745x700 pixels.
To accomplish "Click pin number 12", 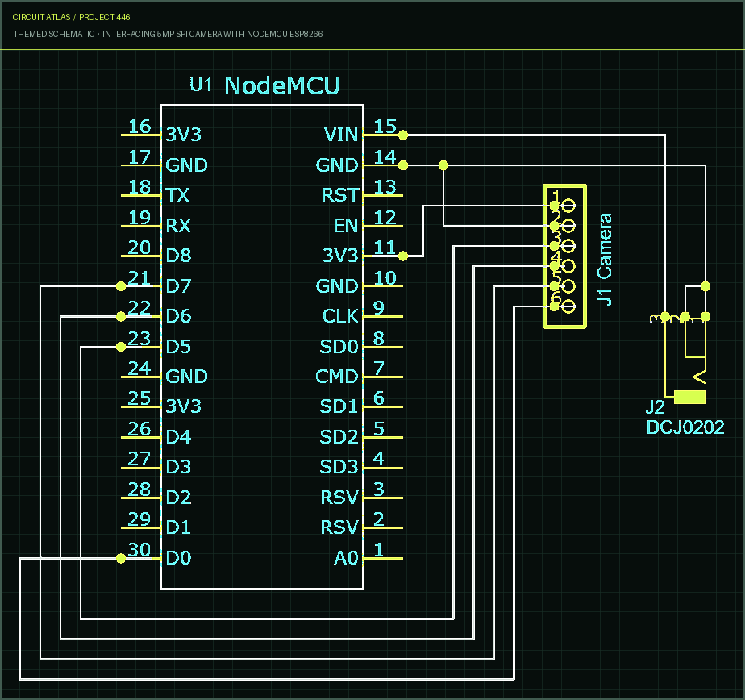I will tap(385, 218).
